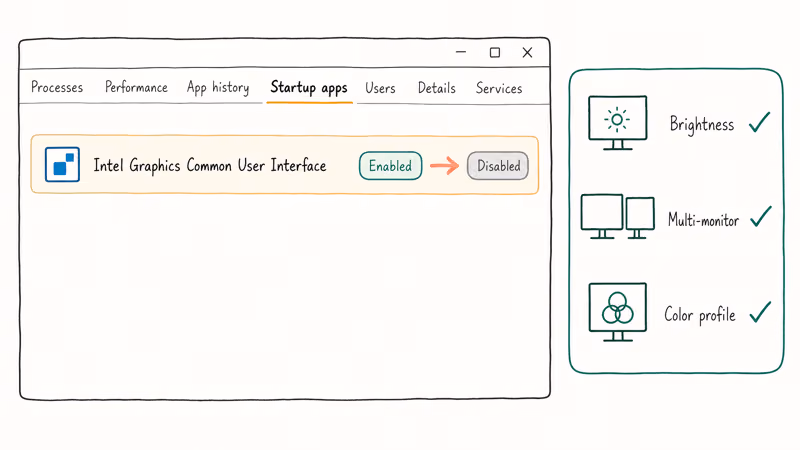
Task: Select the Enabled status pill
Action: click(x=390, y=166)
